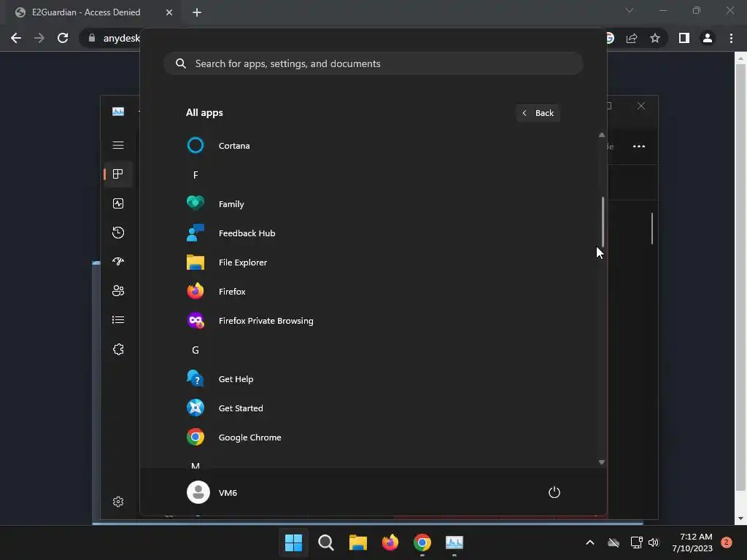Screen dimensions: 747x560
Task: Open the Chrome three-dot menu
Action: pyautogui.click(x=731, y=38)
